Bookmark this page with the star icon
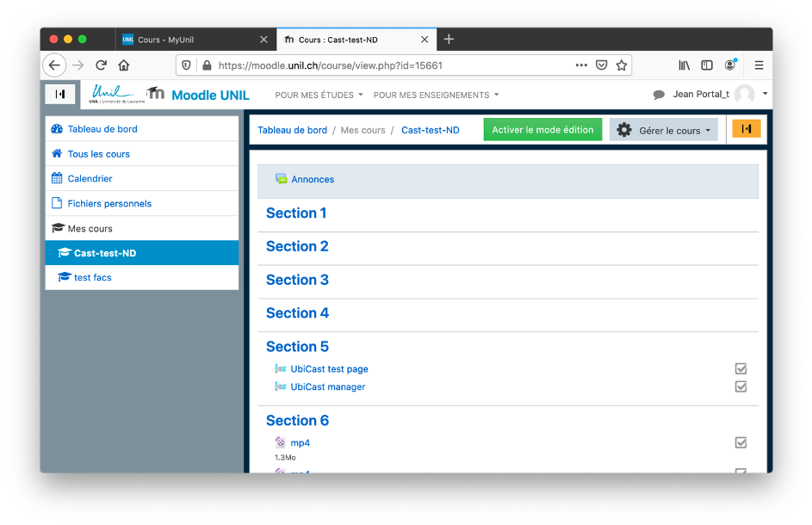This screenshot has width=812, height=525. (x=621, y=65)
